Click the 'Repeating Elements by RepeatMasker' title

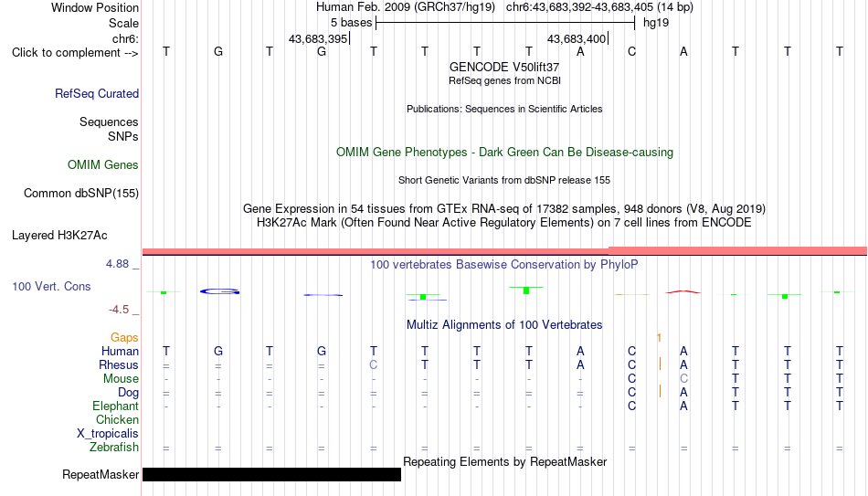click(x=504, y=461)
